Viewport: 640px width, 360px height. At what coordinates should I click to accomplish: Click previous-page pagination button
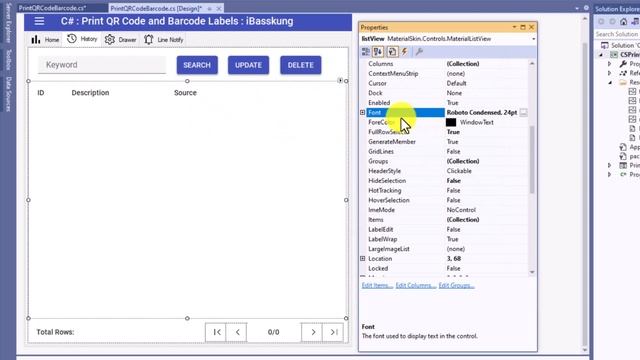click(237, 332)
